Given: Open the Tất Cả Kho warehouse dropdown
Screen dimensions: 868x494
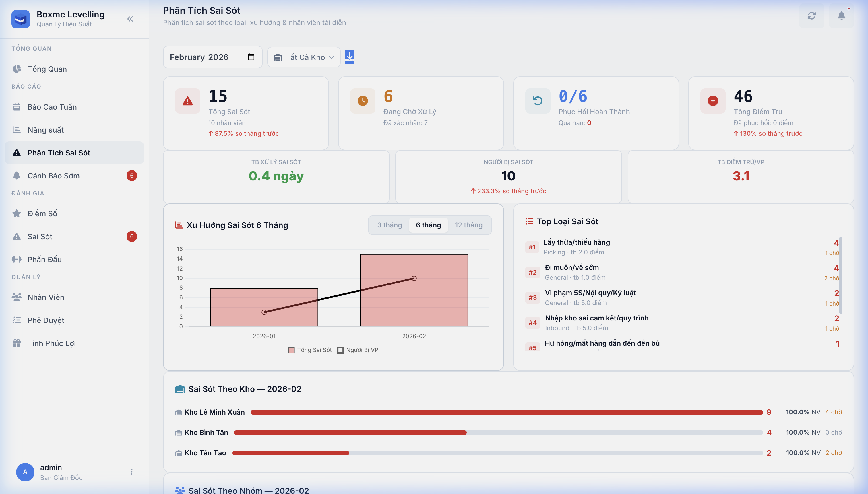Looking at the screenshot, I should point(303,57).
